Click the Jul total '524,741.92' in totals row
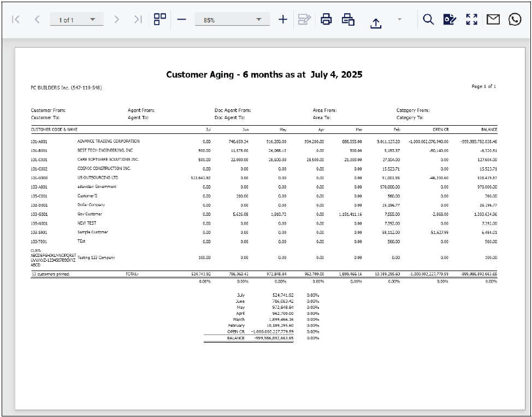Image resolution: width=532 pixels, height=417 pixels. 201,274
